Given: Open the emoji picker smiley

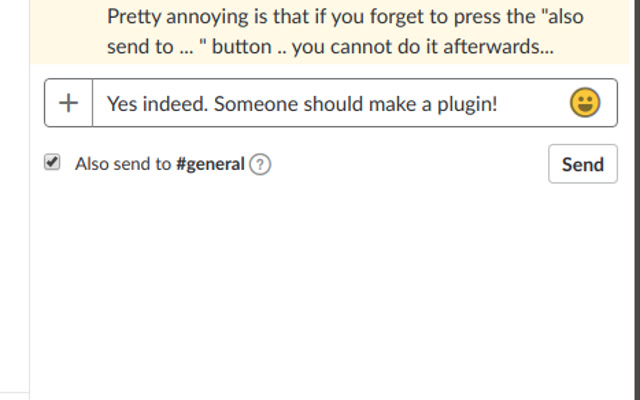Looking at the screenshot, I should point(585,103).
